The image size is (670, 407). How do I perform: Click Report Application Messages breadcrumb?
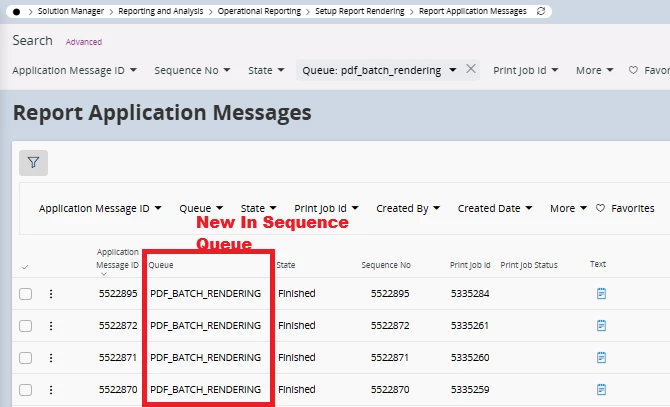pyautogui.click(x=473, y=11)
